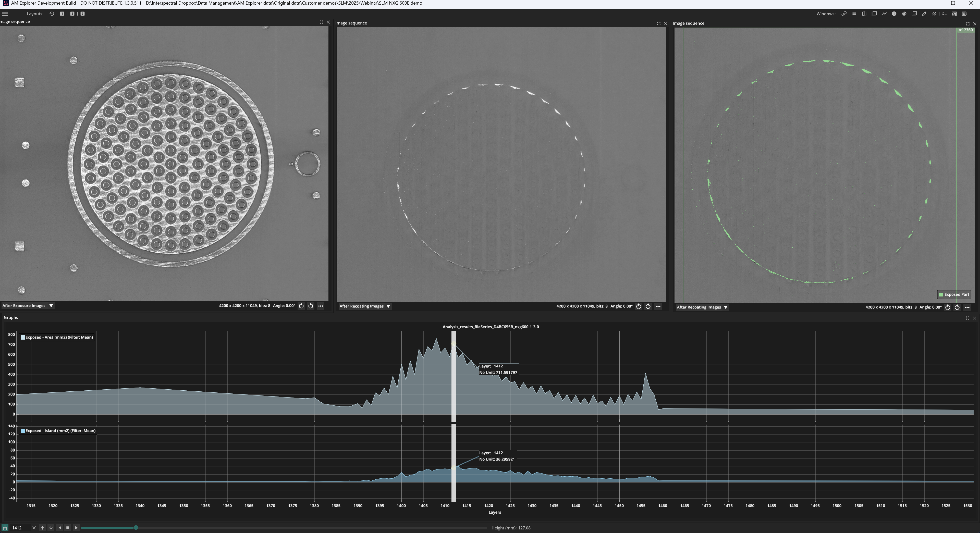
Task: Open the graph line-chart window icon
Action: (x=884, y=14)
